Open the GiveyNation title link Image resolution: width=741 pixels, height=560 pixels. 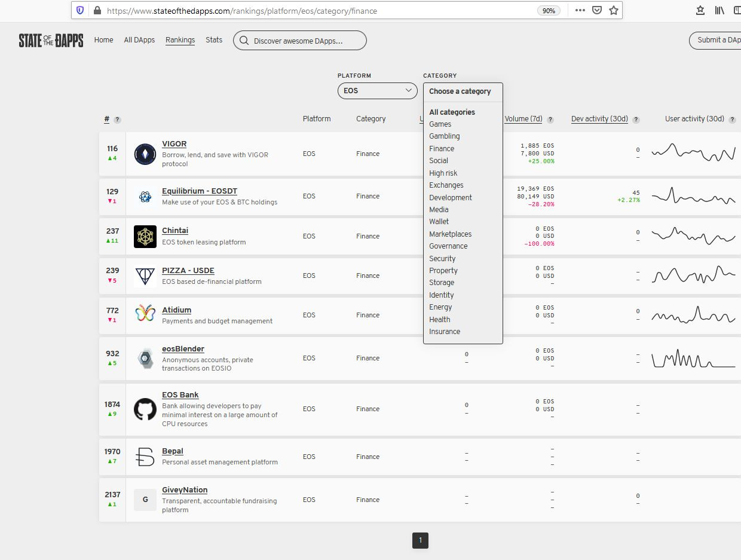click(x=185, y=490)
